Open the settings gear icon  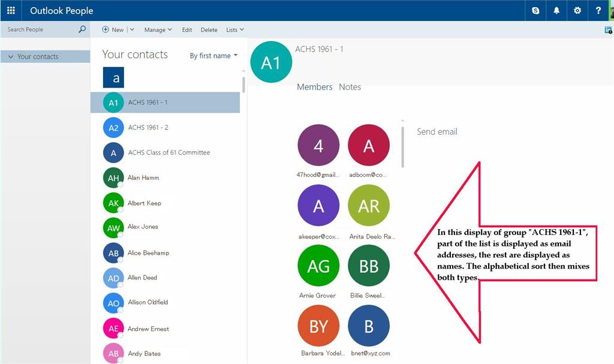577,11
